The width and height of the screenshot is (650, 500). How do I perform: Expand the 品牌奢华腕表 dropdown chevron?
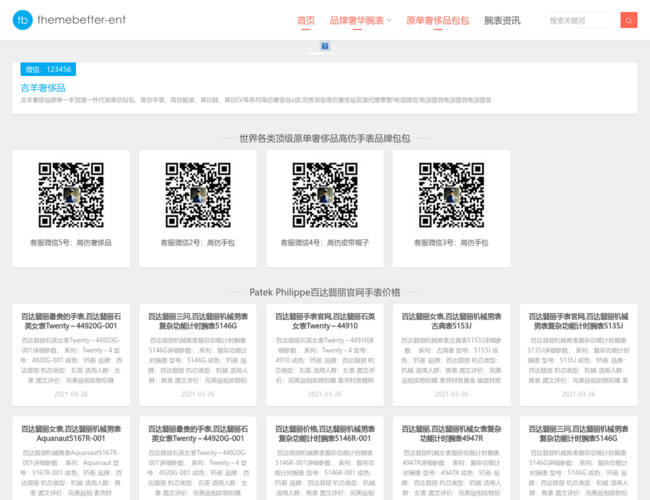coord(389,20)
